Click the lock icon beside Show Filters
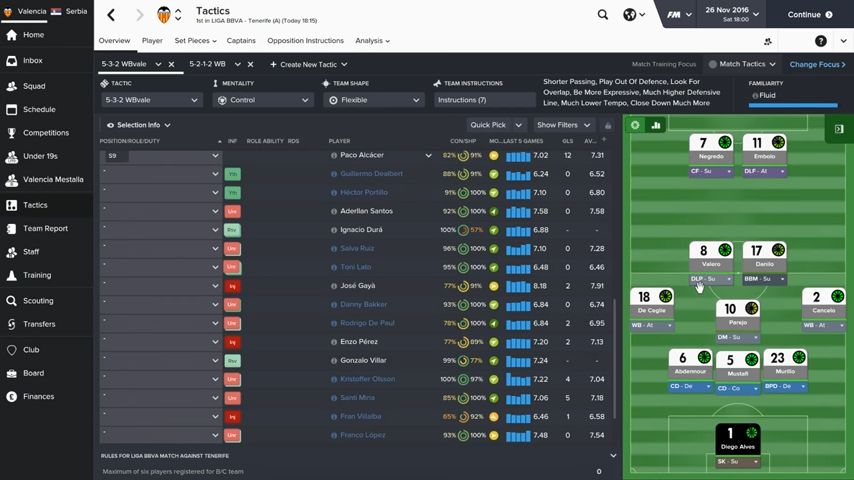This screenshot has height=480, width=854. tap(607, 126)
